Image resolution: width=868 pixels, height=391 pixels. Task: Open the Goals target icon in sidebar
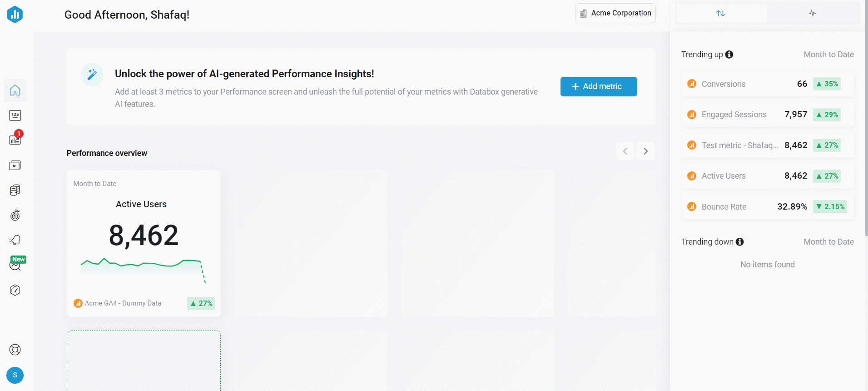tap(15, 215)
